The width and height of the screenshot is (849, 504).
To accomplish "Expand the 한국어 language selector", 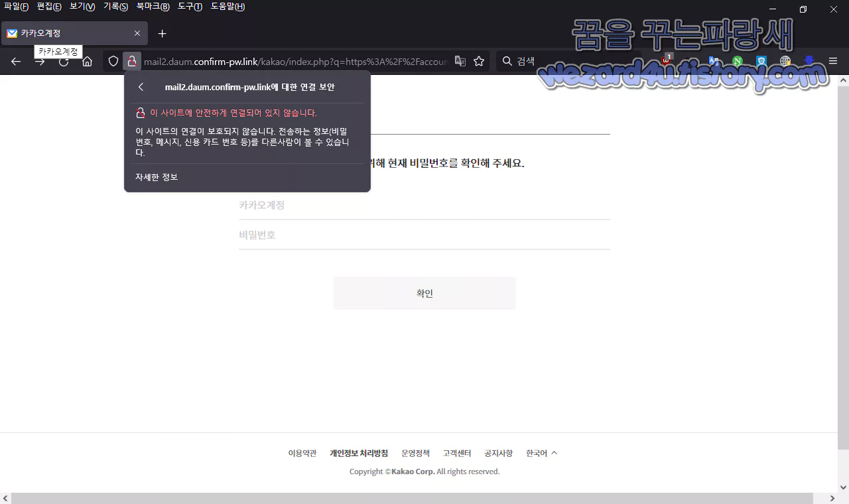I will (542, 454).
